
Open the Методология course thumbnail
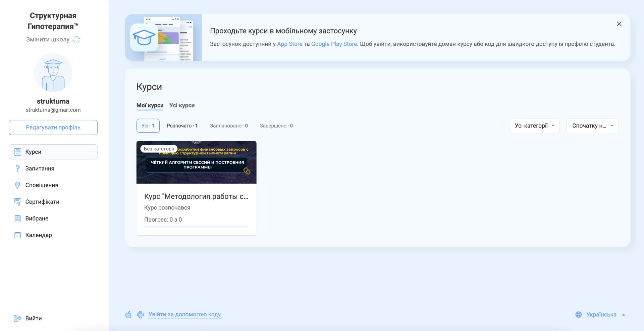click(x=196, y=162)
